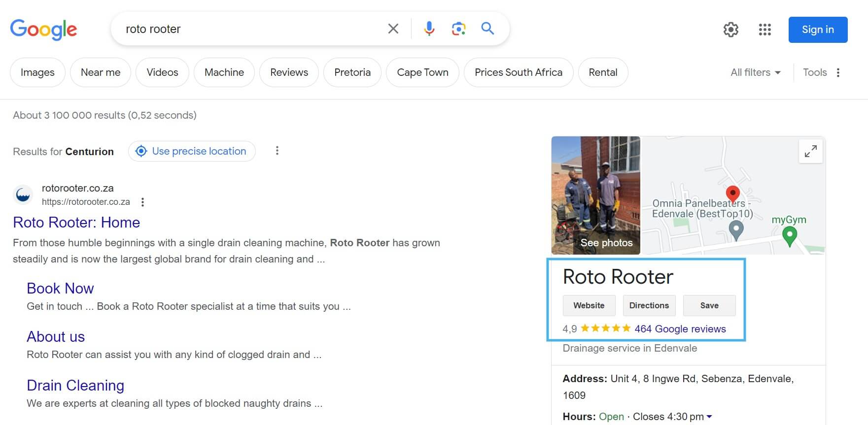Open the three-dot menu beside Tools
Image resolution: width=868 pixels, height=425 pixels.
tap(838, 72)
